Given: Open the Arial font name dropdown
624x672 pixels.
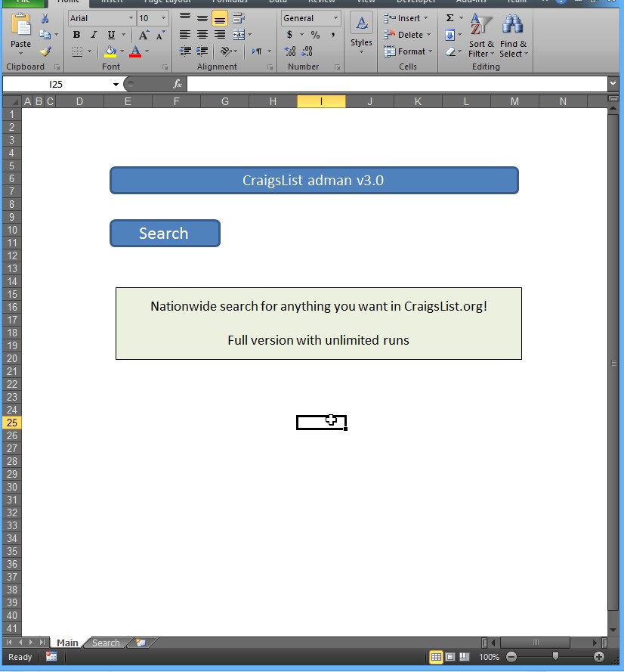Looking at the screenshot, I should [131, 18].
